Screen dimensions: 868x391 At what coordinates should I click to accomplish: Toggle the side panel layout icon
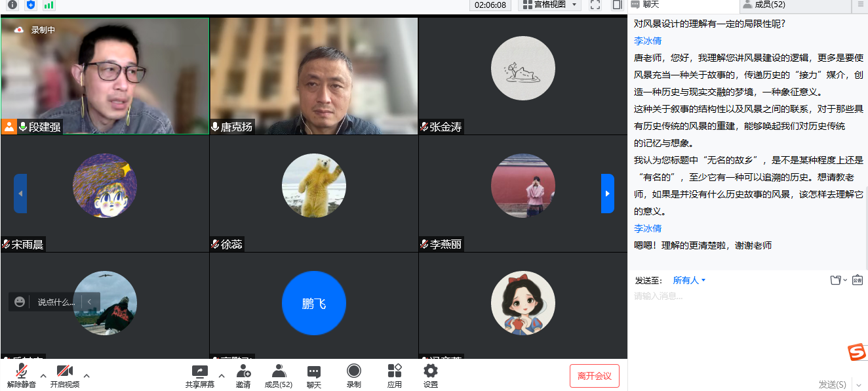coord(616,5)
